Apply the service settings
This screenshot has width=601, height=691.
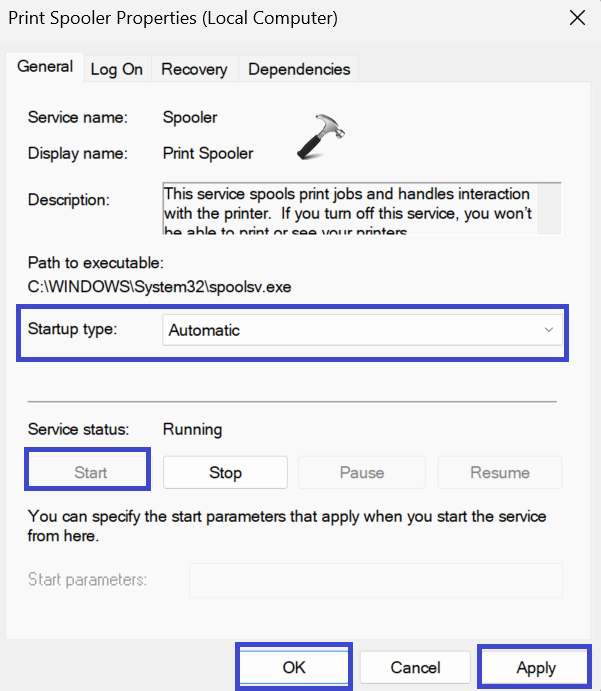point(535,667)
